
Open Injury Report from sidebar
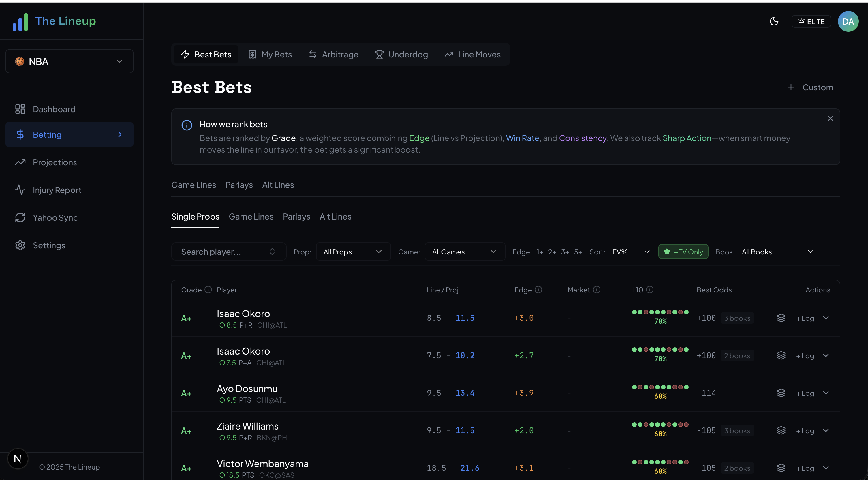tap(57, 190)
